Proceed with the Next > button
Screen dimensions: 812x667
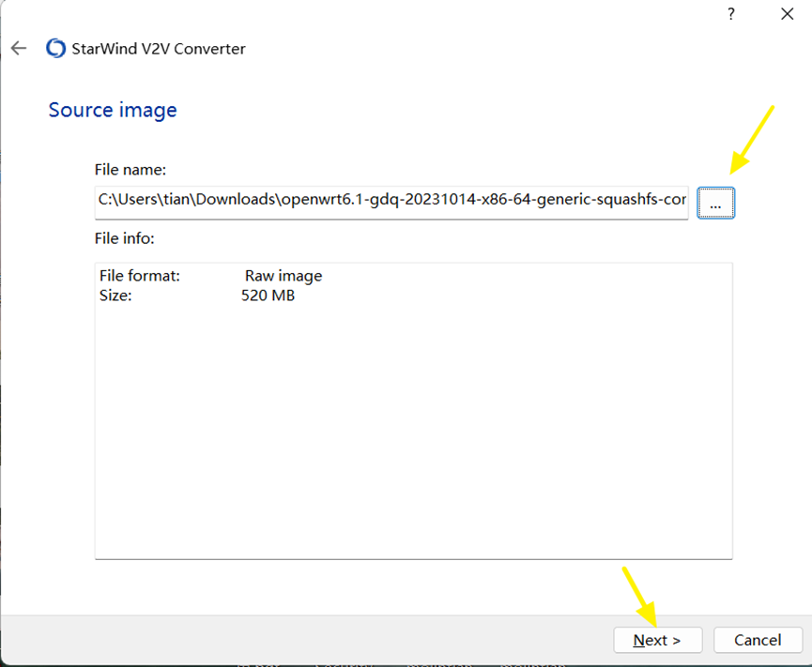658,640
